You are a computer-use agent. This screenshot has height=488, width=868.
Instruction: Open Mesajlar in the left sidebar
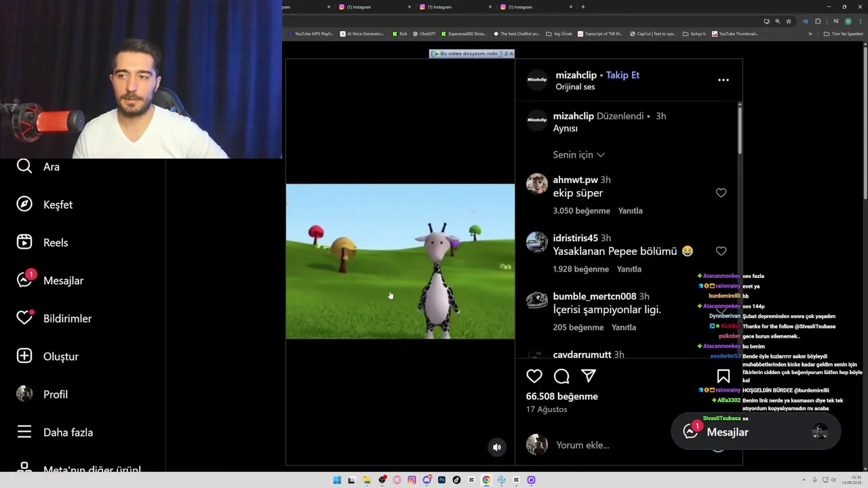(50, 280)
